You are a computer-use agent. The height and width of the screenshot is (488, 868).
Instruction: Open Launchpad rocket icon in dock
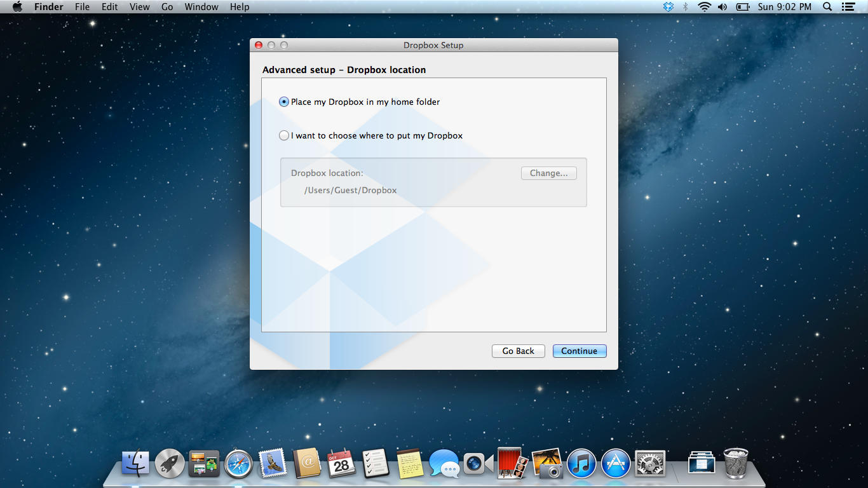170,463
